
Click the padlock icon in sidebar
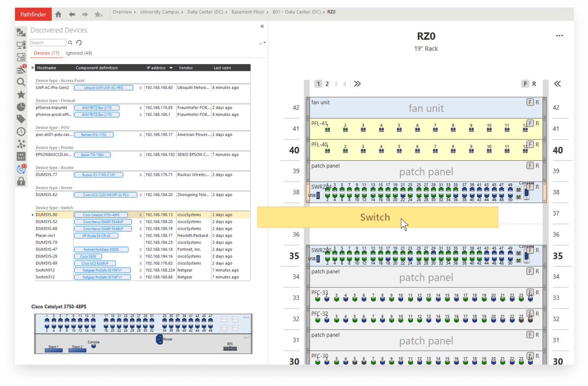click(21, 181)
